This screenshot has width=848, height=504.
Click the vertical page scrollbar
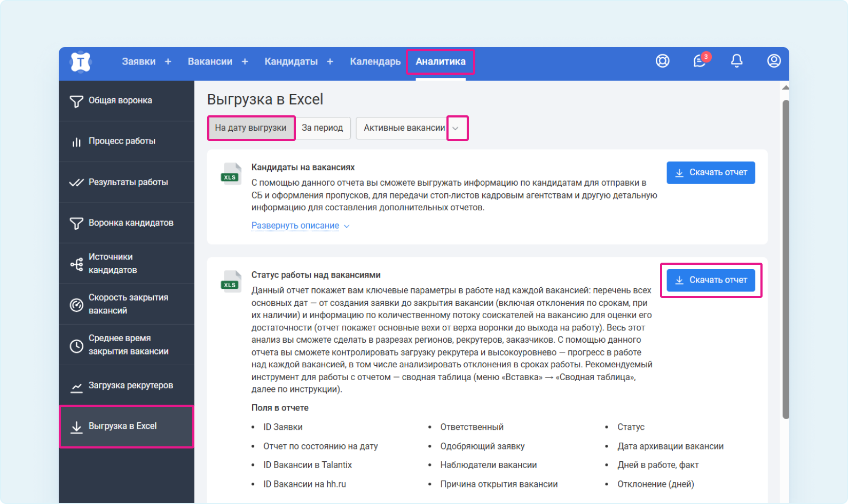tap(786, 256)
